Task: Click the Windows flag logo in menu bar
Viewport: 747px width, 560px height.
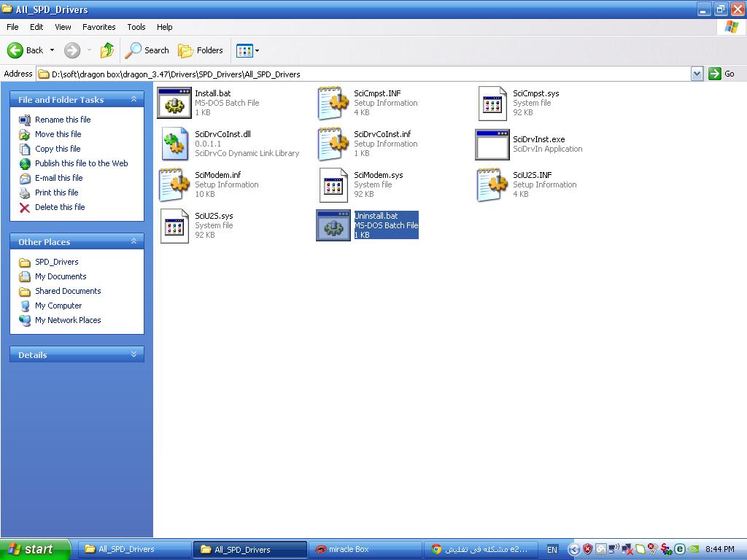Action: click(731, 27)
